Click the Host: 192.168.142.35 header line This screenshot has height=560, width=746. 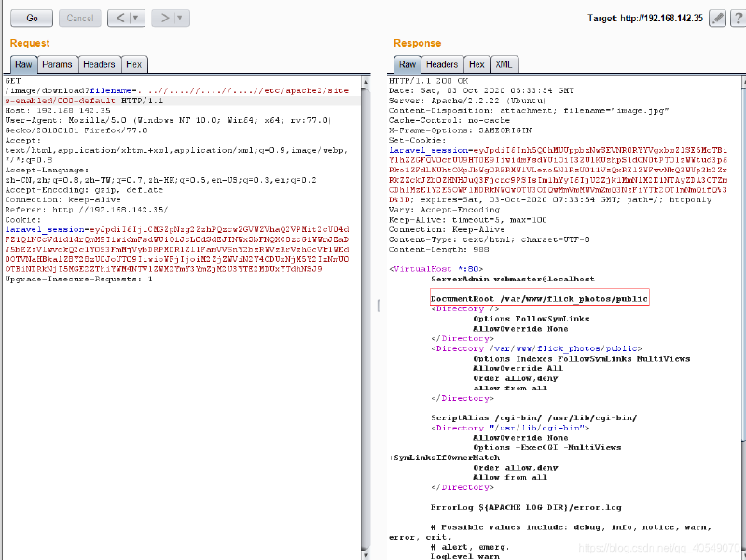pyautogui.click(x=58, y=110)
